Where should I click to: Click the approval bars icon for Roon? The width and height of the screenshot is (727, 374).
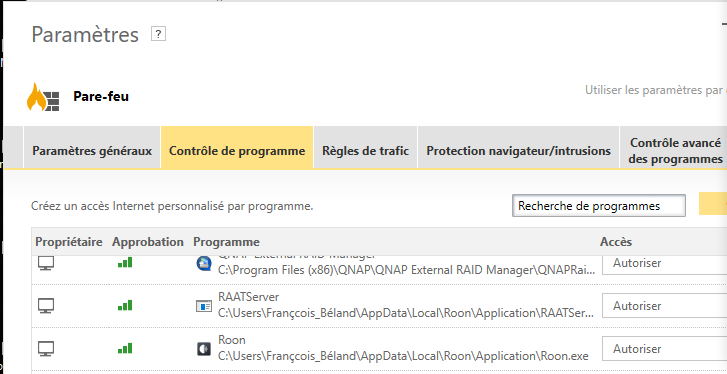[x=125, y=349]
